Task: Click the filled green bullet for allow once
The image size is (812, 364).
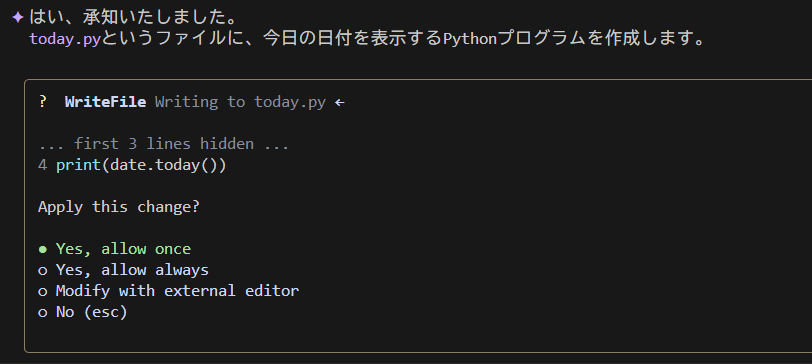Action: coord(43,250)
